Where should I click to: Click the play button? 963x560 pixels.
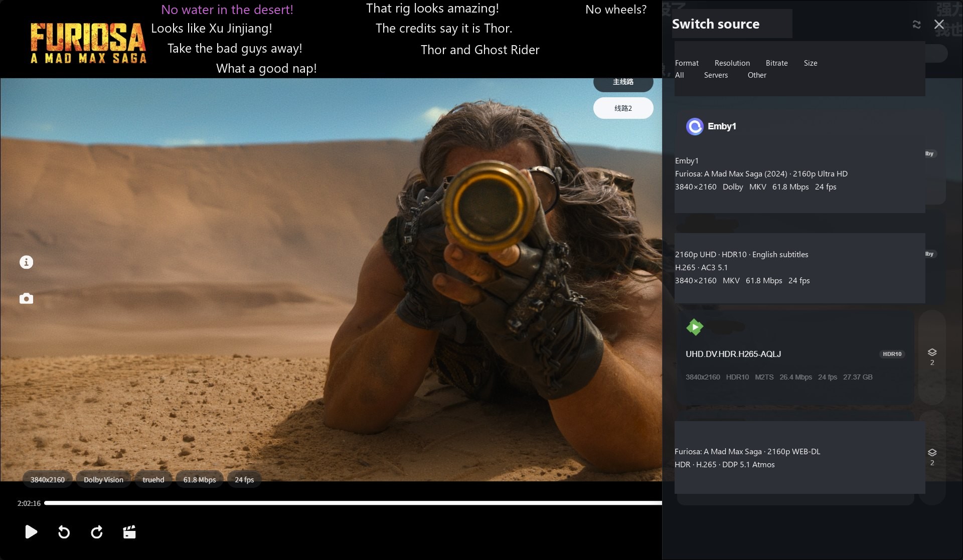(31, 532)
